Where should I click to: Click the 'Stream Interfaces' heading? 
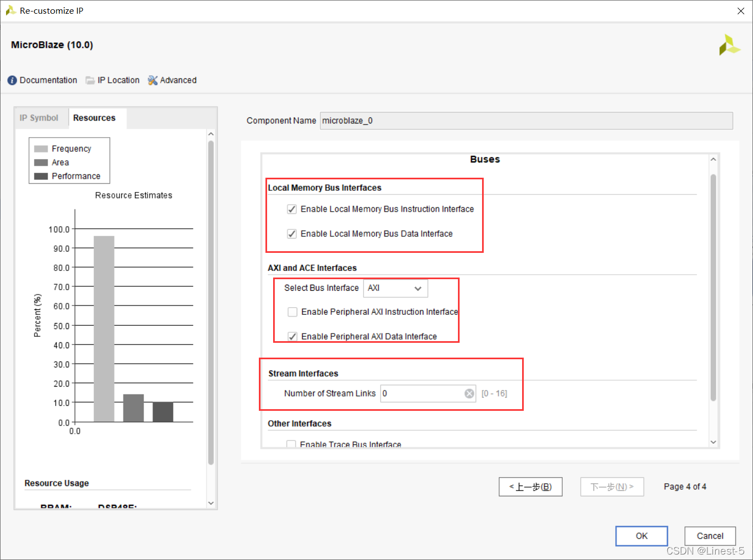[x=303, y=374]
